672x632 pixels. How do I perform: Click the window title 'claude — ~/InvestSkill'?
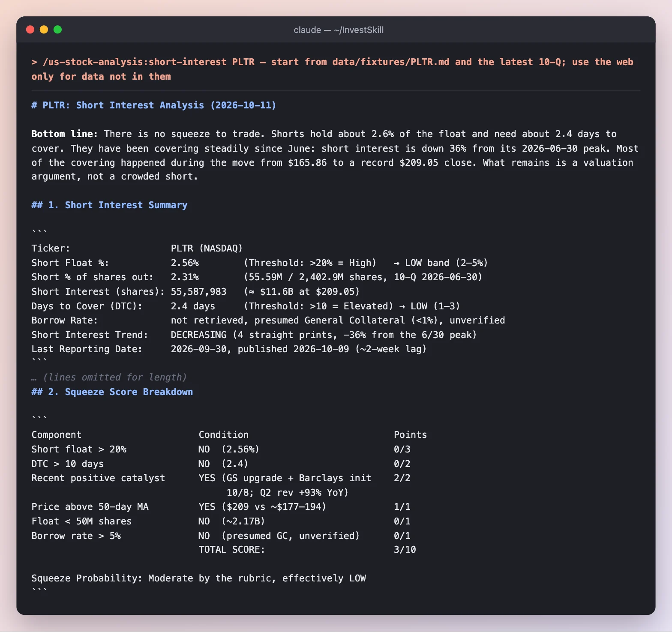pyautogui.click(x=339, y=30)
